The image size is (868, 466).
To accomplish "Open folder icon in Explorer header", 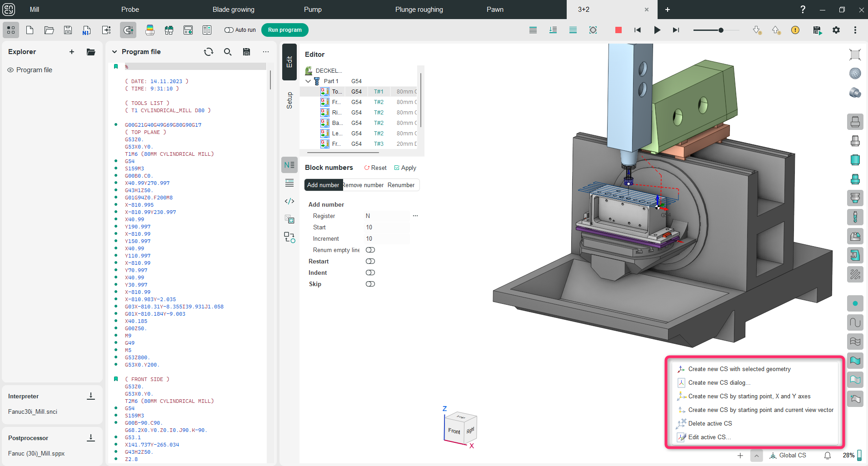I will (x=91, y=52).
